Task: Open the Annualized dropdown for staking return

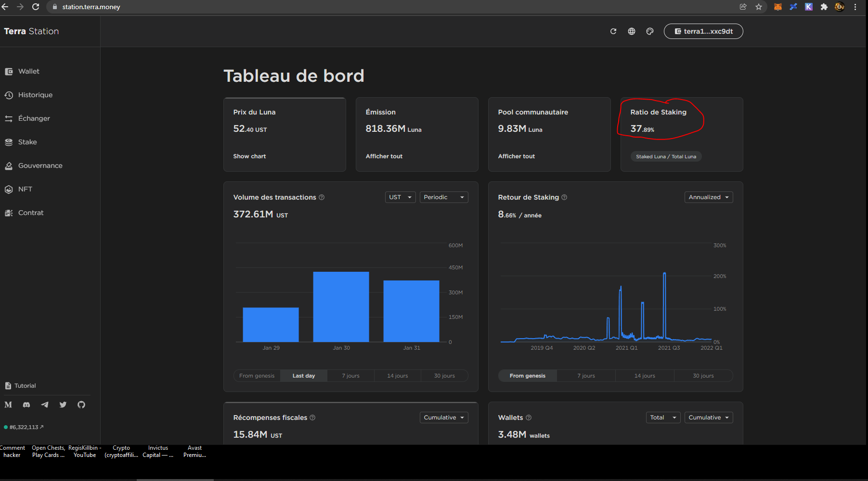Action: 709,197
